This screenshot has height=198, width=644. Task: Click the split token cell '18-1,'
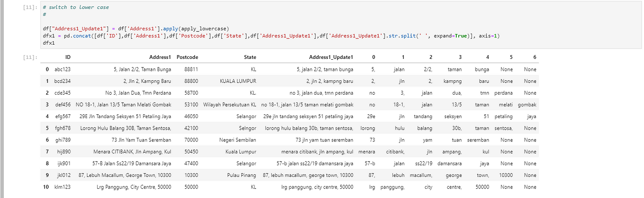(399, 105)
